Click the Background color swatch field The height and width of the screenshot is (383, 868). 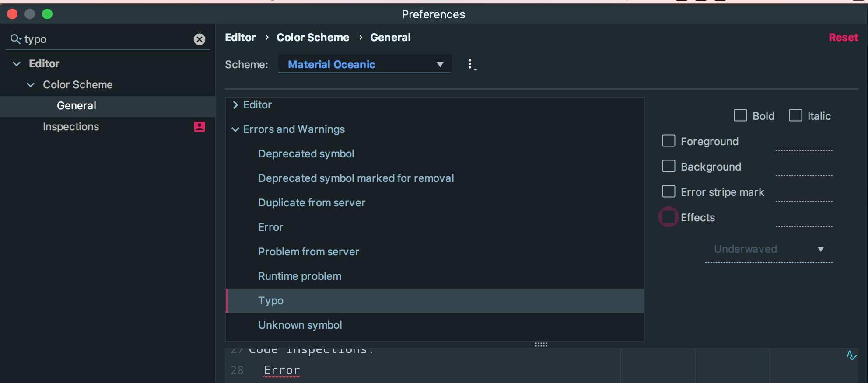point(804,168)
